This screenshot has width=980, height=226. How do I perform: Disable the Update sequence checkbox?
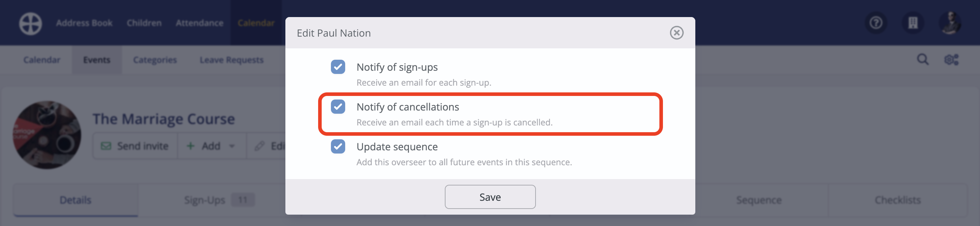point(338,147)
